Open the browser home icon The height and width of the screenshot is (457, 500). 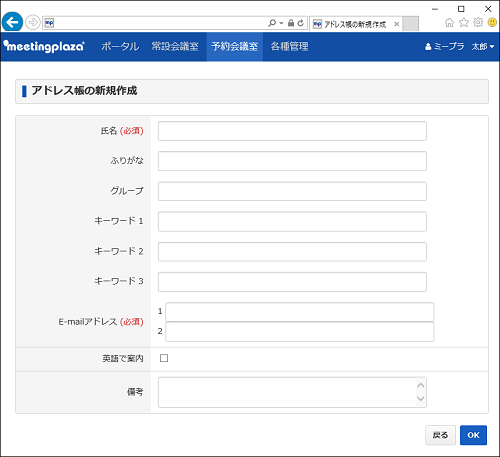449,23
